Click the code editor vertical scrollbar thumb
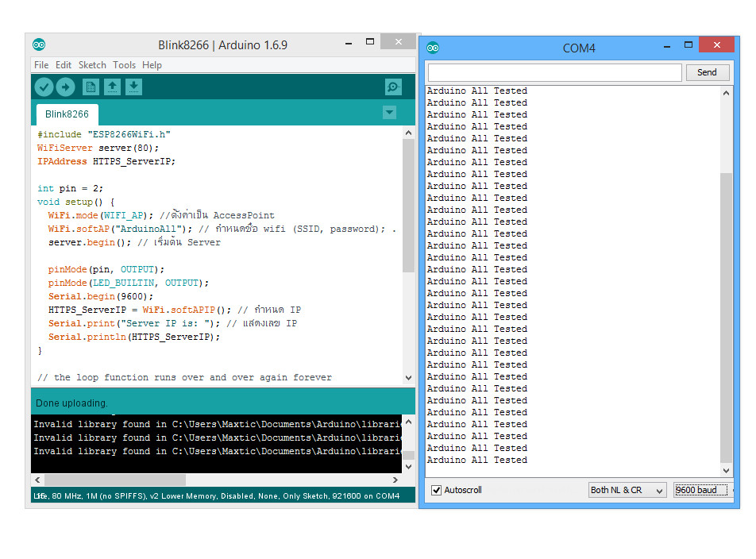The width and height of the screenshot is (756, 559). point(408,206)
